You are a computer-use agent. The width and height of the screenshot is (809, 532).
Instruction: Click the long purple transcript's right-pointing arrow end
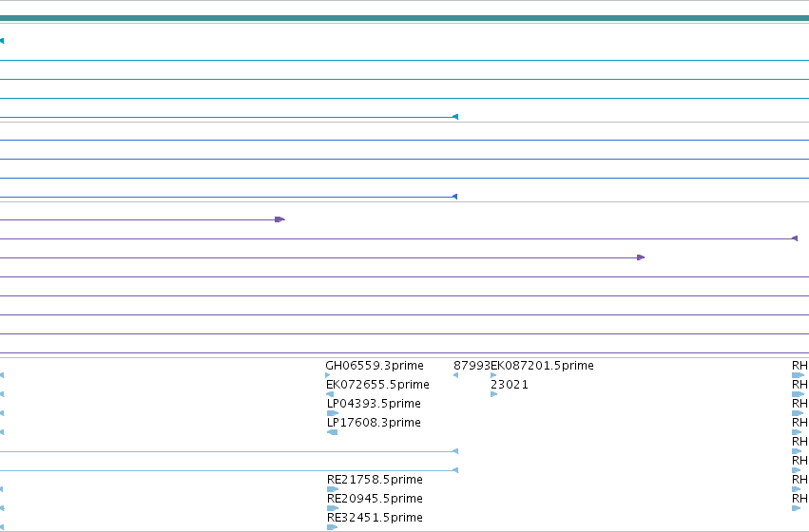[x=641, y=257]
